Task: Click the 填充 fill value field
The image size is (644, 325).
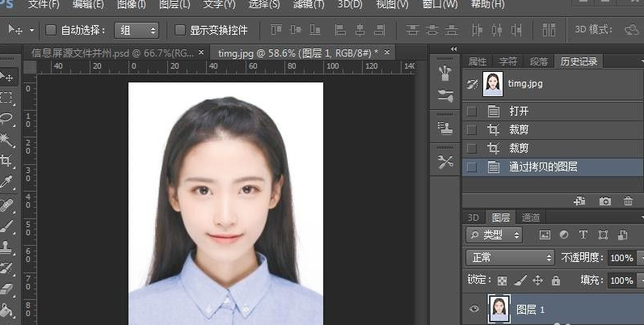Action: (x=621, y=281)
